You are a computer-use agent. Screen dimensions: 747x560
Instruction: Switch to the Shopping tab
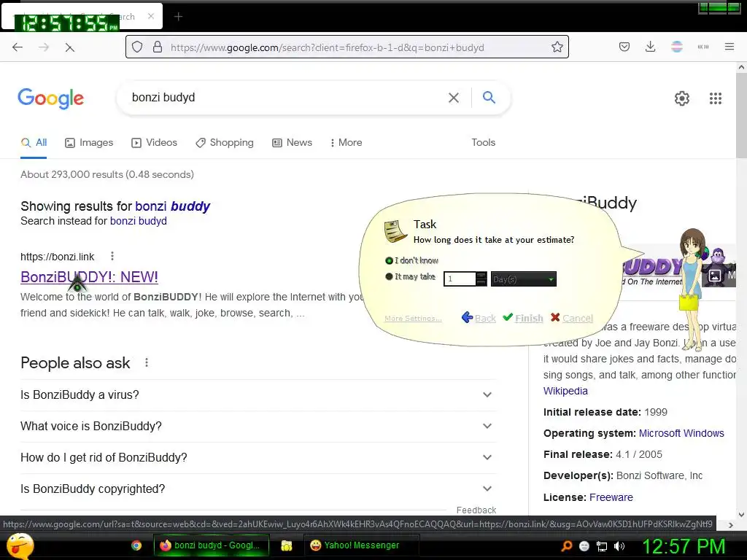coord(225,142)
